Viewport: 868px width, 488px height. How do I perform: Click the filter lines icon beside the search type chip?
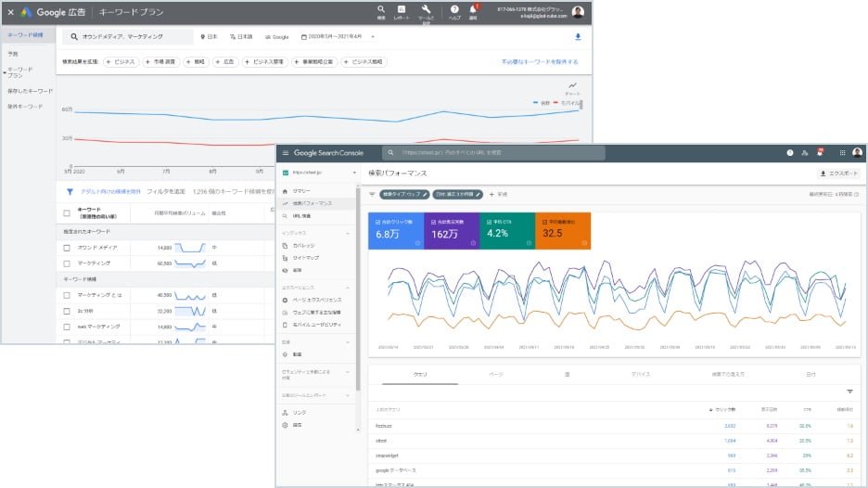pyautogui.click(x=372, y=195)
